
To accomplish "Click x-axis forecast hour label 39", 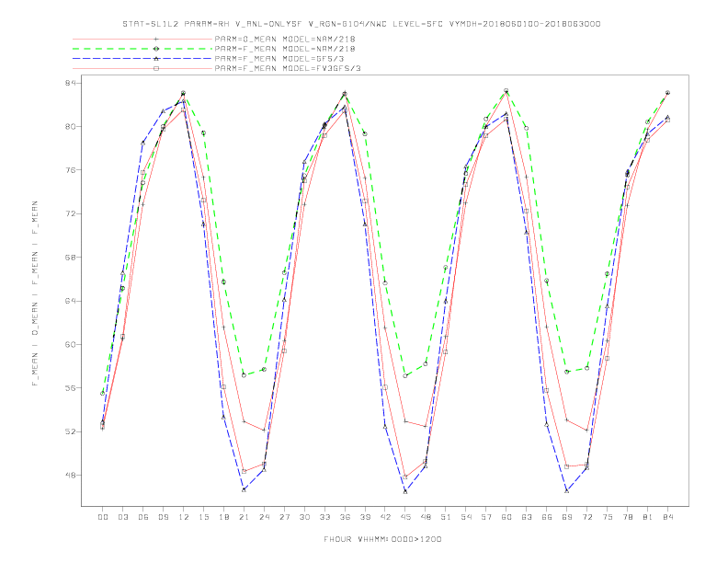I will tap(365, 517).
